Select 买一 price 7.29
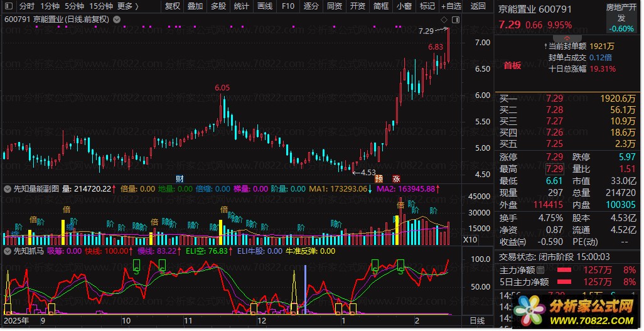 pyautogui.click(x=554, y=98)
